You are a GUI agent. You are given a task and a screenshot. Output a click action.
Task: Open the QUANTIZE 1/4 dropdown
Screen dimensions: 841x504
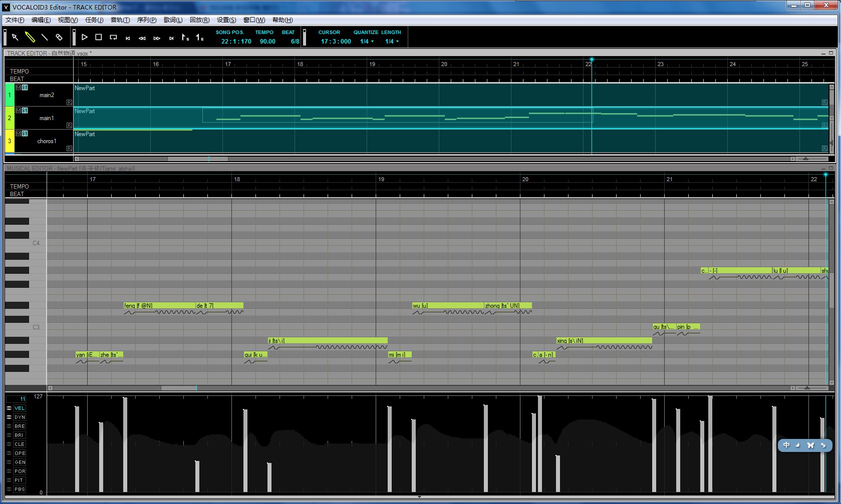[x=367, y=42]
